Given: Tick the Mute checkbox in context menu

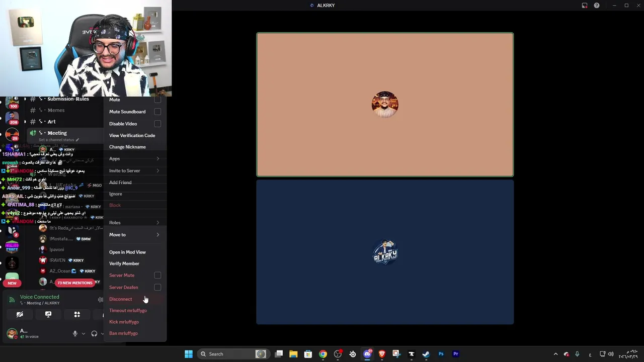Looking at the screenshot, I should [x=157, y=100].
